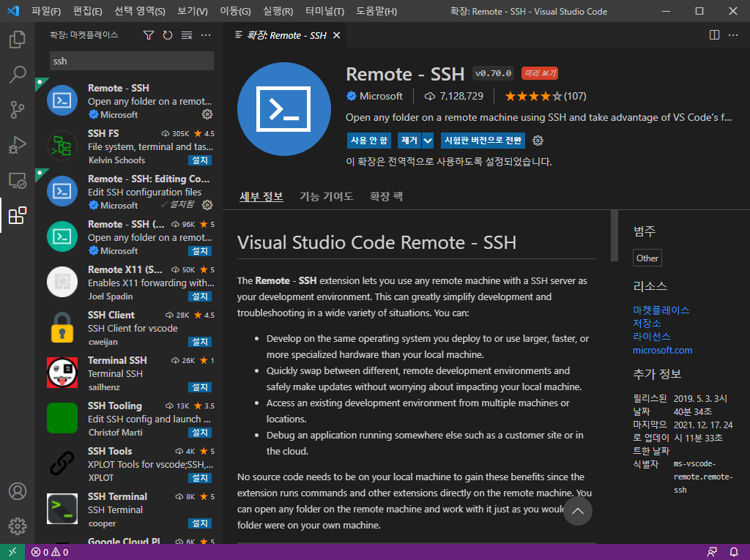Open the microsoft.com link
Screen dimensions: 750x560
[662, 350]
